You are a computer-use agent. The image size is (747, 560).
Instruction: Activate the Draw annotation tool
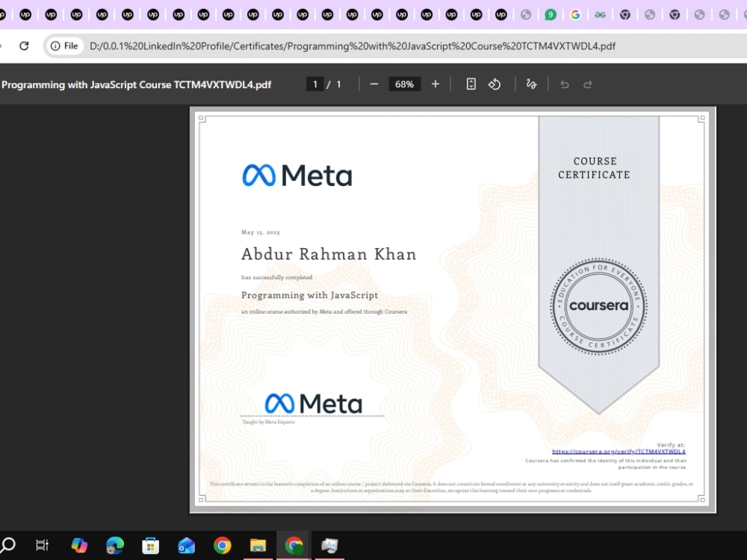[x=531, y=84]
